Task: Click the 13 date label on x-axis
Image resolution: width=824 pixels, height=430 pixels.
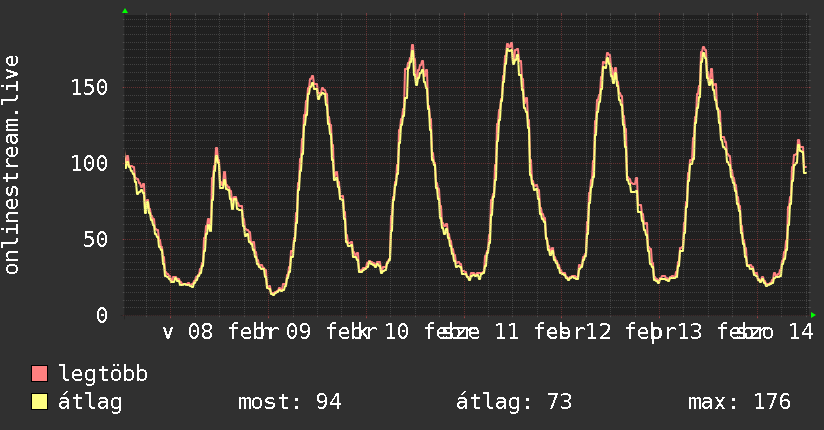Action: [x=689, y=332]
